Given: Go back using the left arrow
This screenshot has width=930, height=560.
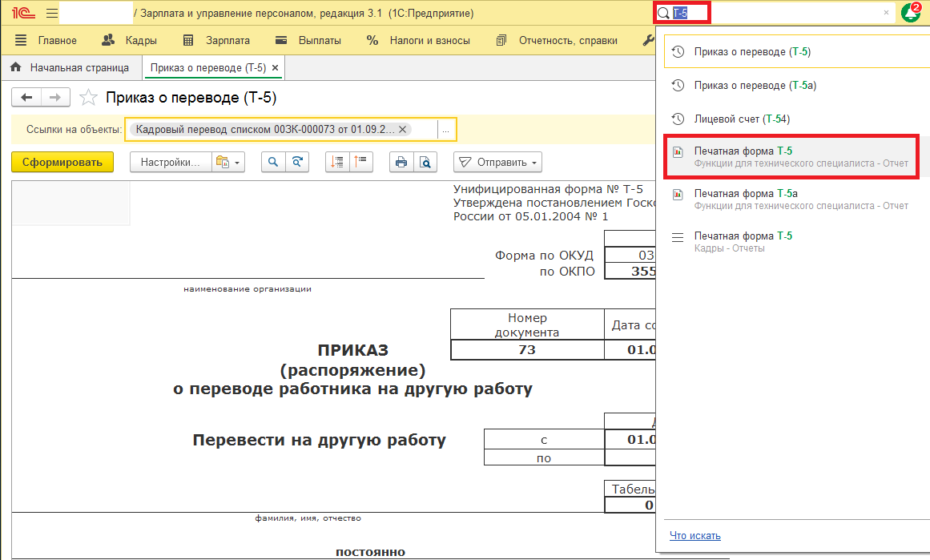Looking at the screenshot, I should click(x=27, y=98).
